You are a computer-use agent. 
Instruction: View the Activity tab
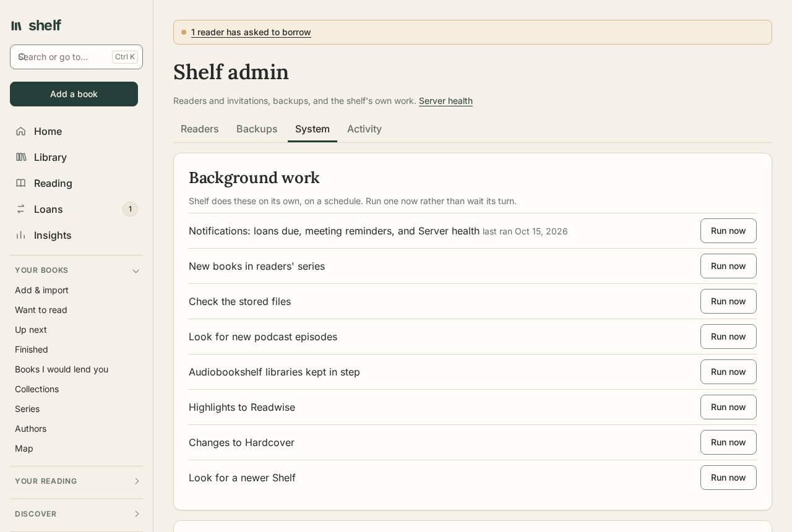tap(364, 129)
